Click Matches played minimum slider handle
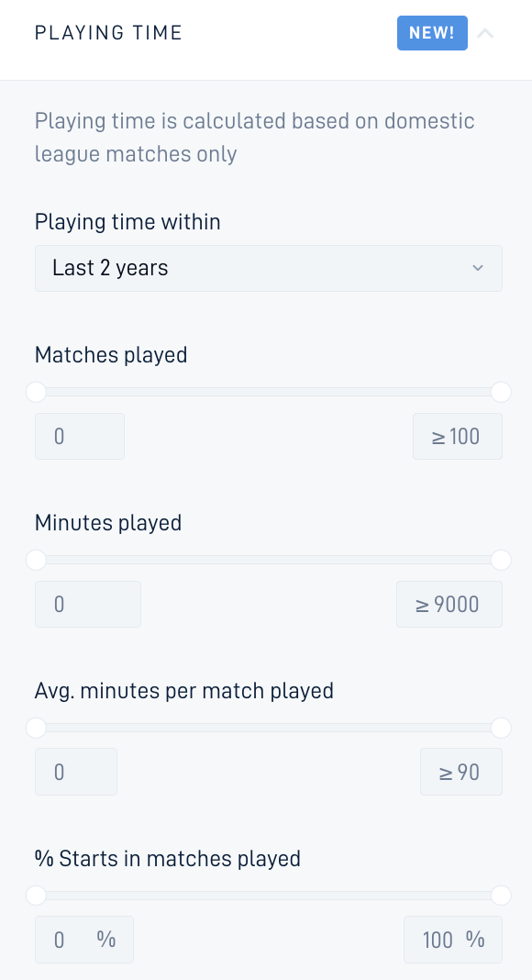Viewport: 532px width, 980px height. click(36, 393)
